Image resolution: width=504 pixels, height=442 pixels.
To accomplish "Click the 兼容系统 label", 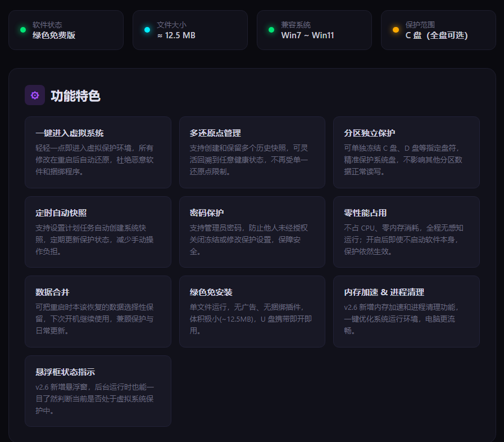I will [296, 25].
